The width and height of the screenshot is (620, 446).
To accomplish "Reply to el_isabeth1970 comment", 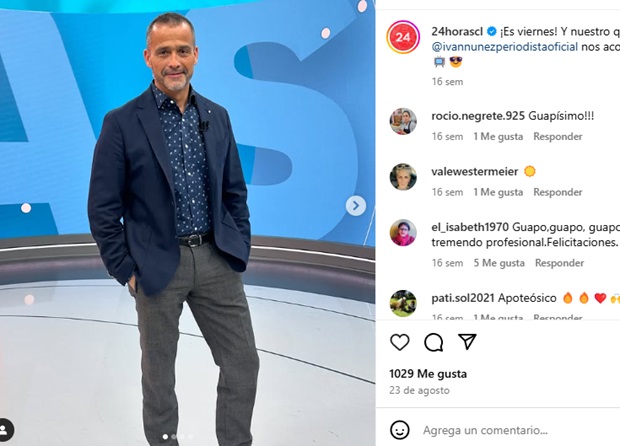I will (559, 263).
